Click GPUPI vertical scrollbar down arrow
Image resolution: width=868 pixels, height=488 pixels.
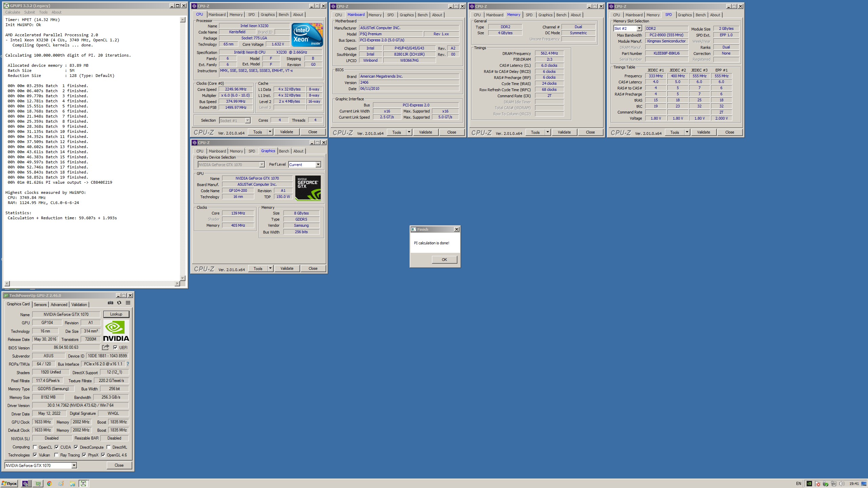point(183,278)
